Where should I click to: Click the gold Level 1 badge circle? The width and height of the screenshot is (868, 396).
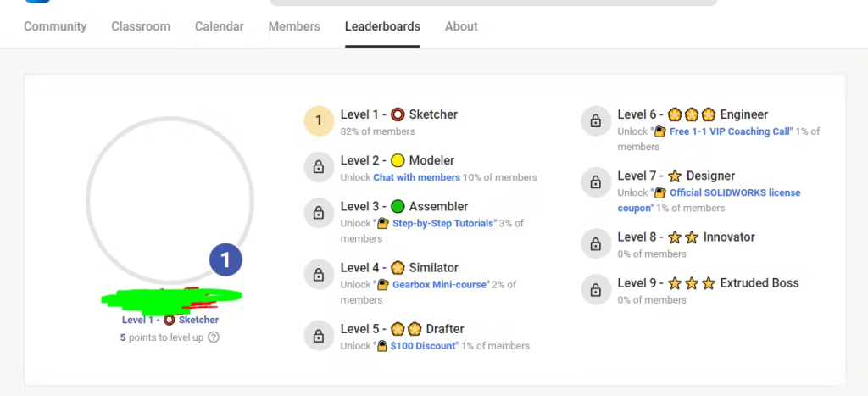tap(319, 121)
